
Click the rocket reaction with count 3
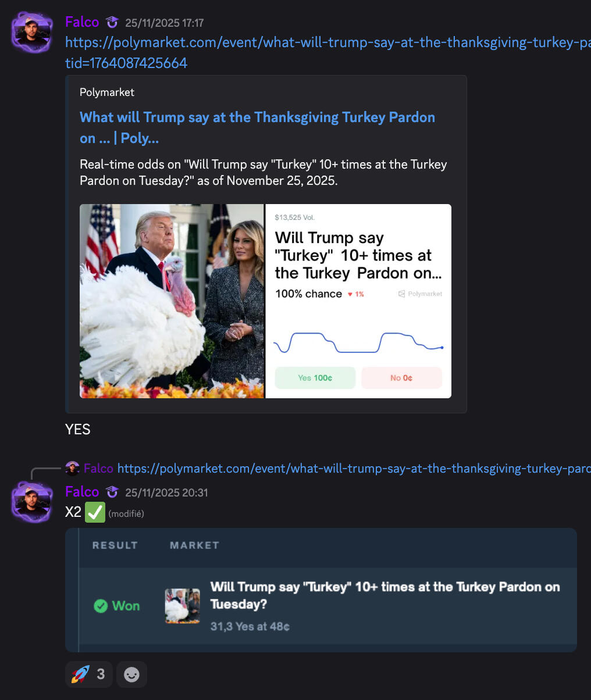click(x=88, y=674)
